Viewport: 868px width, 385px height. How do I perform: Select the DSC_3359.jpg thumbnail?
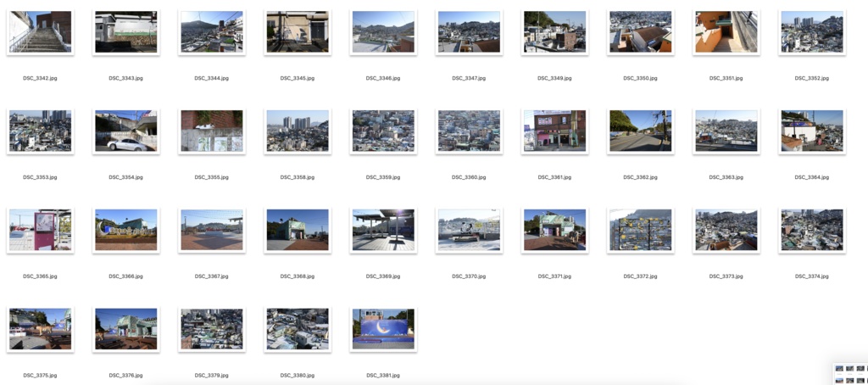pyautogui.click(x=383, y=131)
